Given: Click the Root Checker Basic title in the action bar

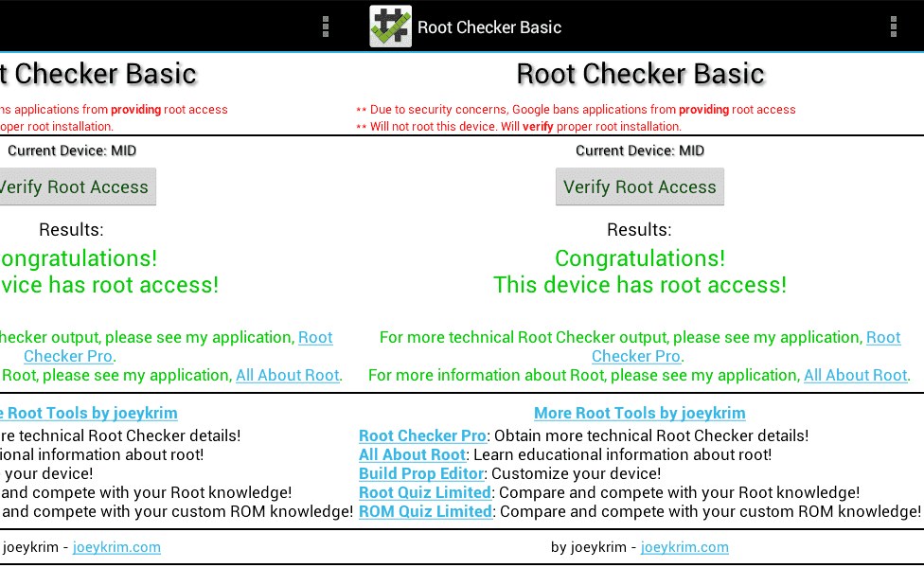Looking at the screenshot, I should click(489, 27).
